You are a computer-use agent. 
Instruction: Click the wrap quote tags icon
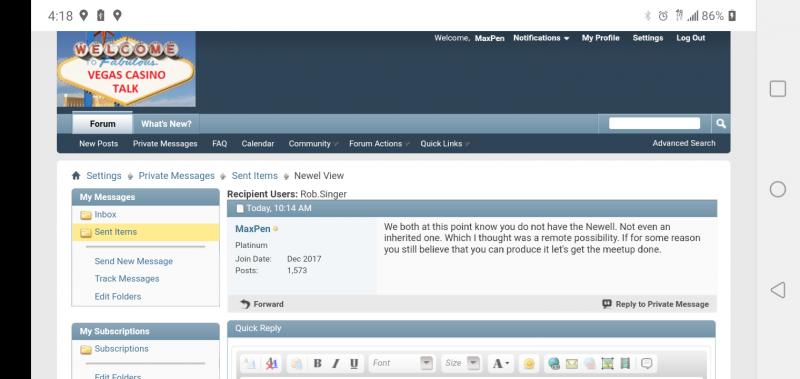point(646,363)
